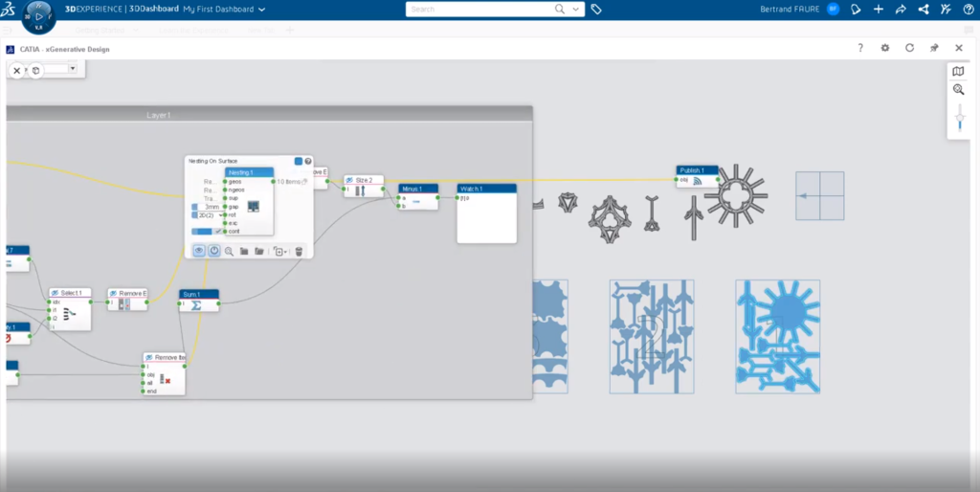Delete node with trash icon
The height and width of the screenshot is (492, 980).
click(x=299, y=252)
